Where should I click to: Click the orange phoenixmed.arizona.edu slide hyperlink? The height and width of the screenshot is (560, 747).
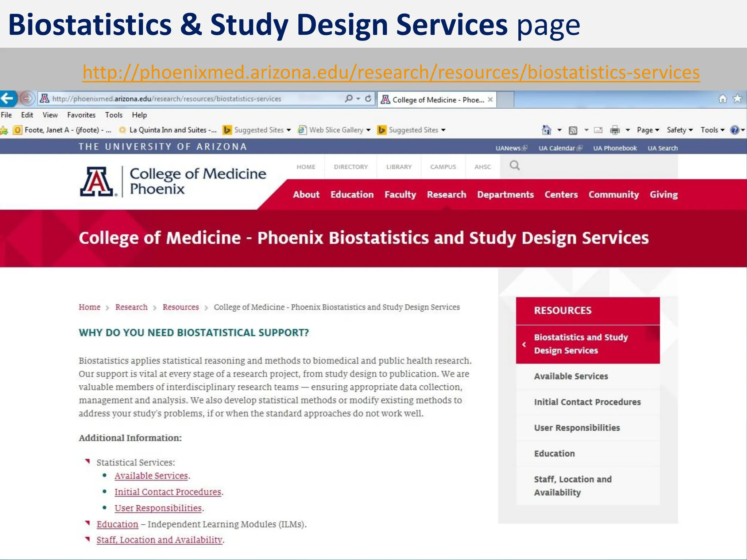(x=391, y=72)
